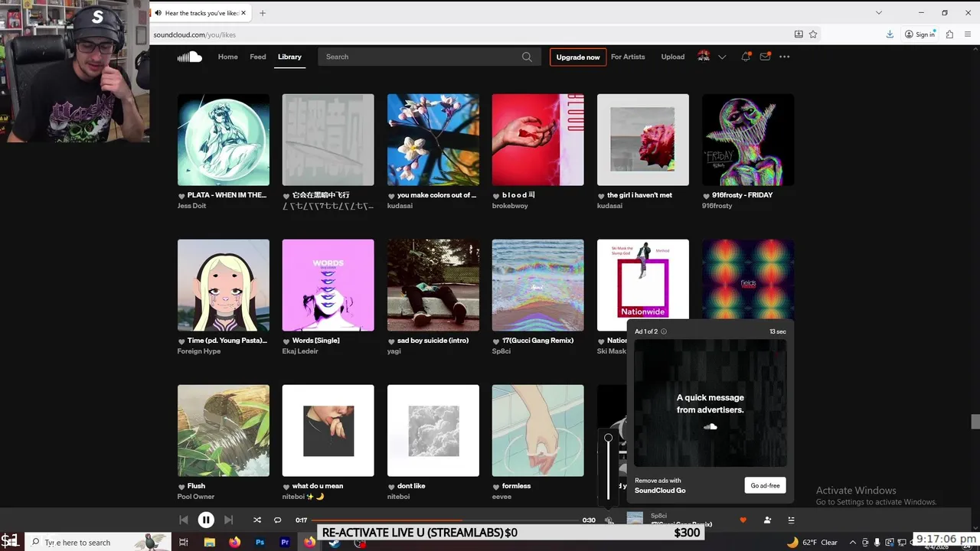The image size is (980, 551).
Task: Open Photoshop from the taskbar
Action: 260,542
